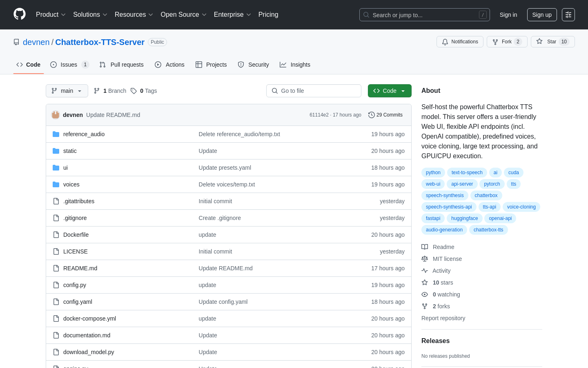The height and width of the screenshot is (368, 588).
Task: Open the command palette icon in header
Action: click(568, 15)
